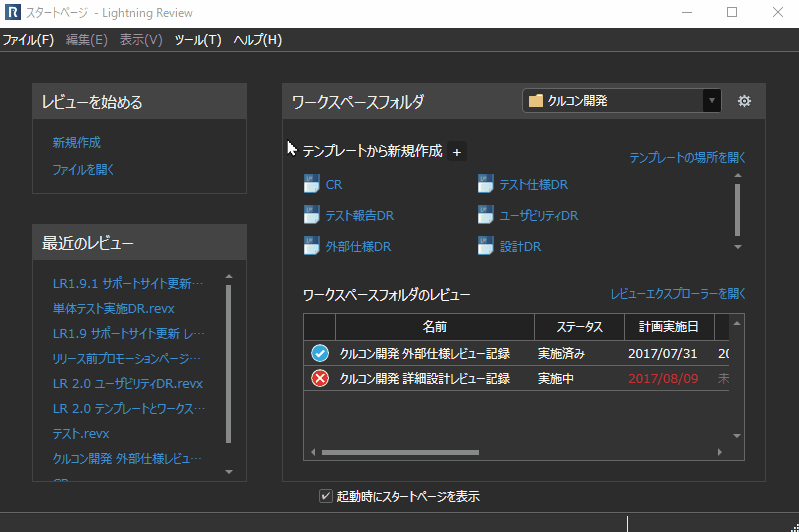Click the plus button to add template

coord(457,152)
